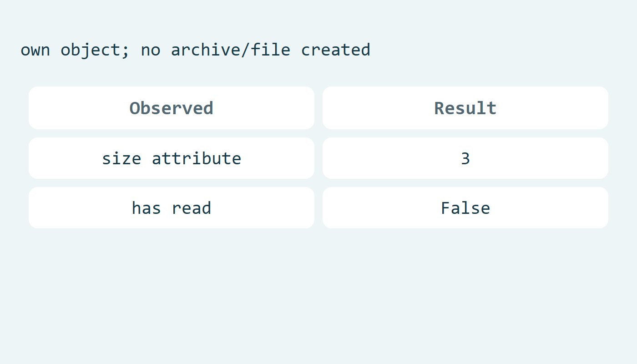Select the "Result" column header cell
This screenshot has width=637, height=364.
[465, 108]
